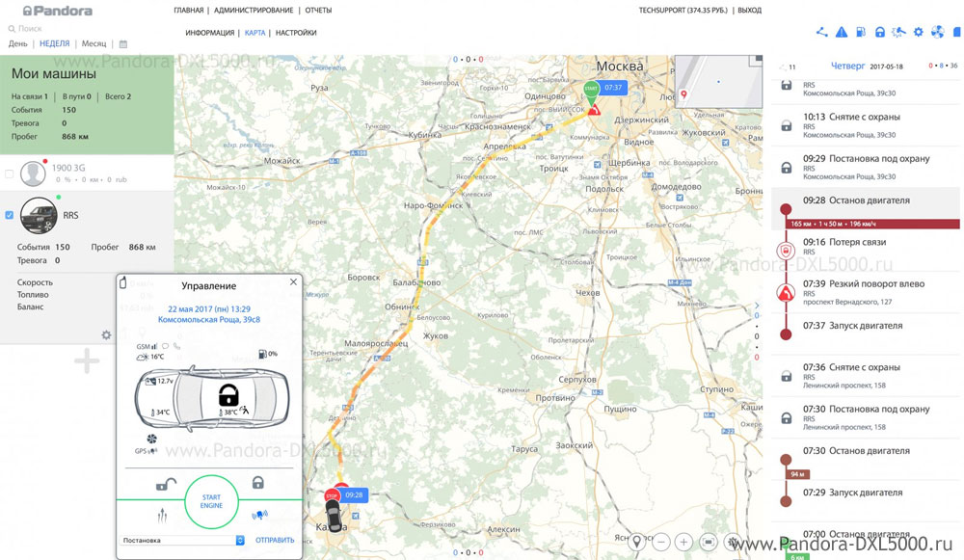Click the 09:28 time label on map

[x=354, y=494]
